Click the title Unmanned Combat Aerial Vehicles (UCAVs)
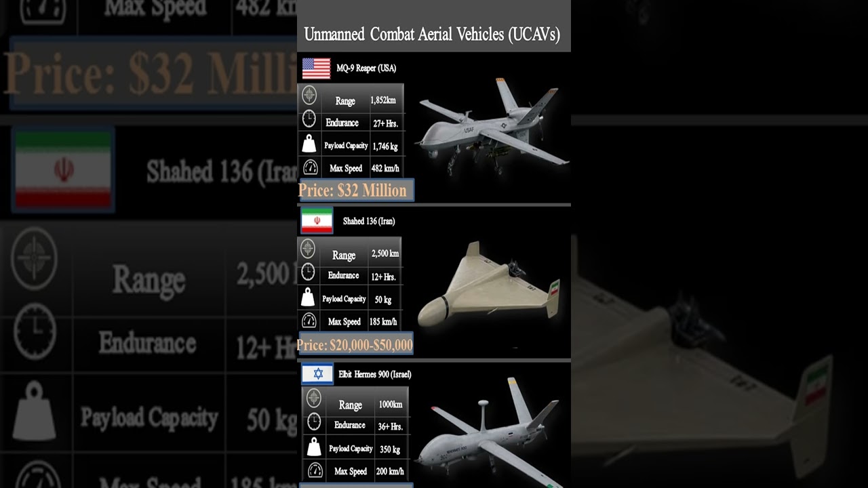Image resolution: width=868 pixels, height=488 pixels. click(432, 34)
